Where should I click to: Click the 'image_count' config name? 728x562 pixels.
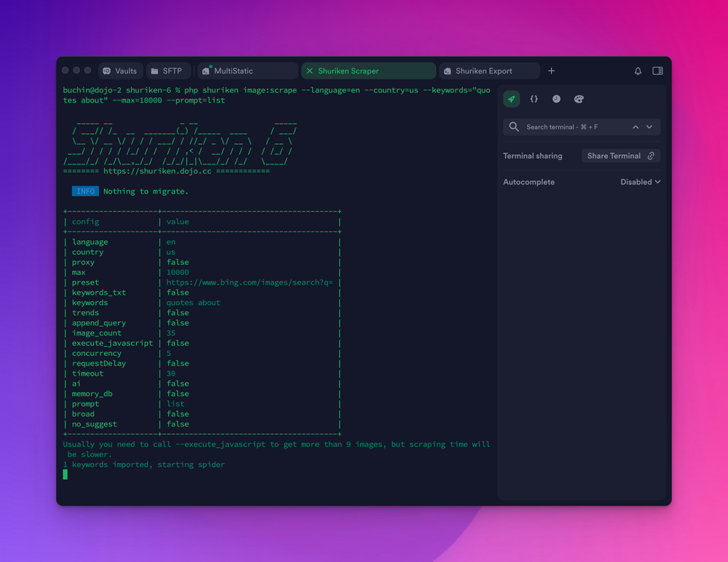(97, 333)
